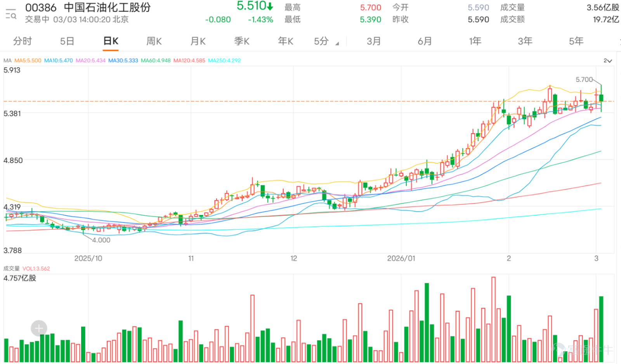The image size is (621, 364).
Task: Show the 年K yearly chart
Action: [286, 41]
